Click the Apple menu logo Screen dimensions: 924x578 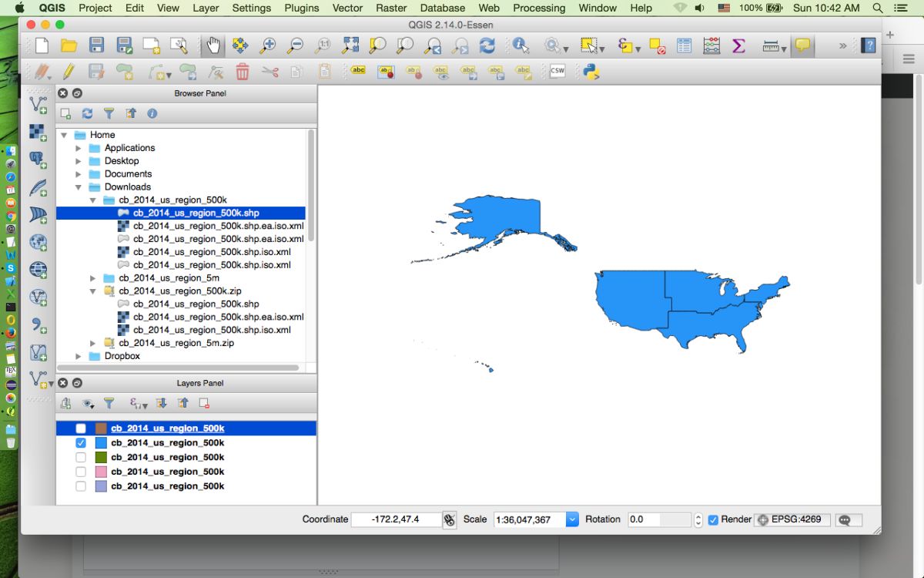click(20, 8)
